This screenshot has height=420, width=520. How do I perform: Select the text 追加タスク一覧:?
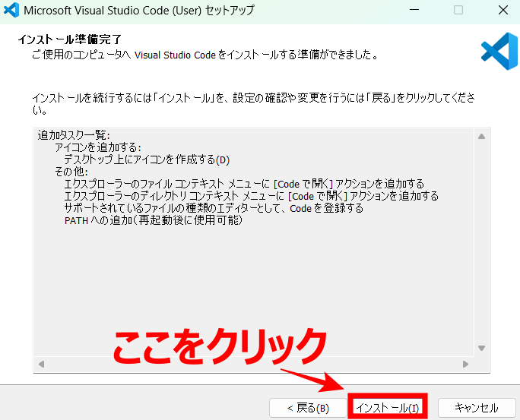(74, 135)
